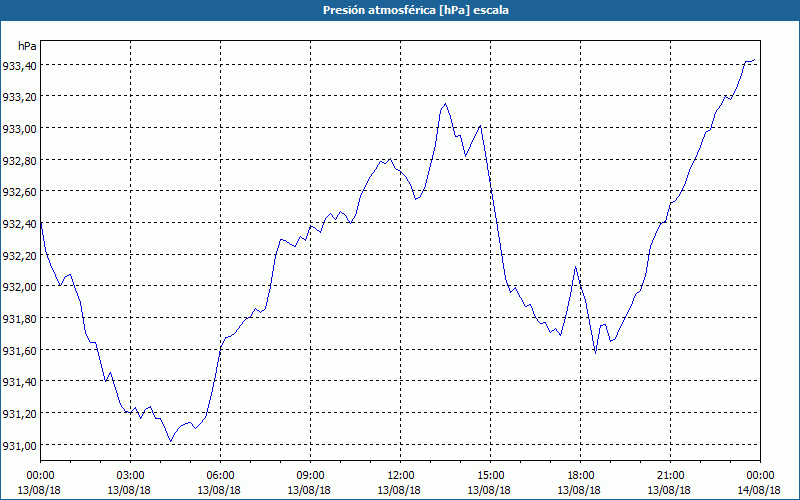This screenshot has height=500, width=800.
Task: Click the 03:00 time axis label
Action: [x=130, y=476]
